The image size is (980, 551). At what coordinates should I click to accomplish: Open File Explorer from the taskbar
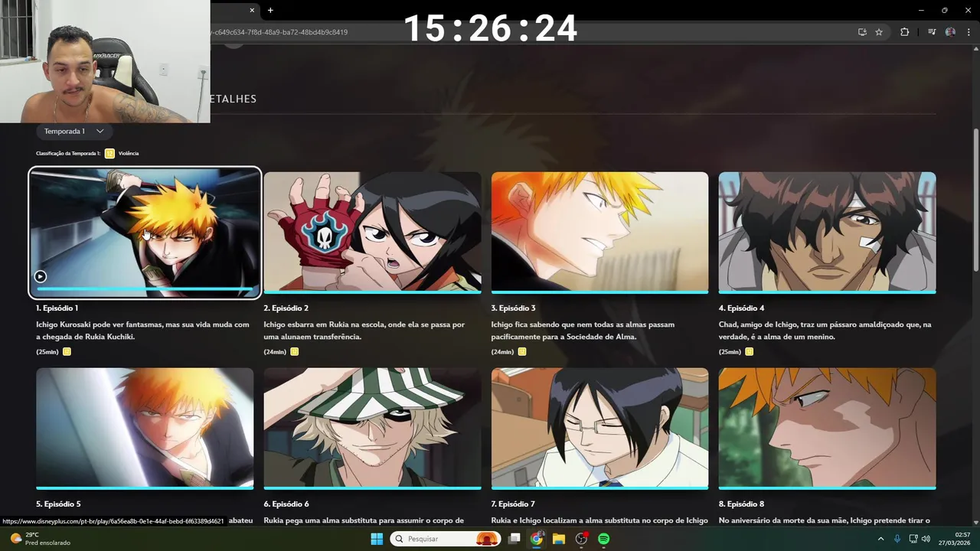[x=559, y=539]
